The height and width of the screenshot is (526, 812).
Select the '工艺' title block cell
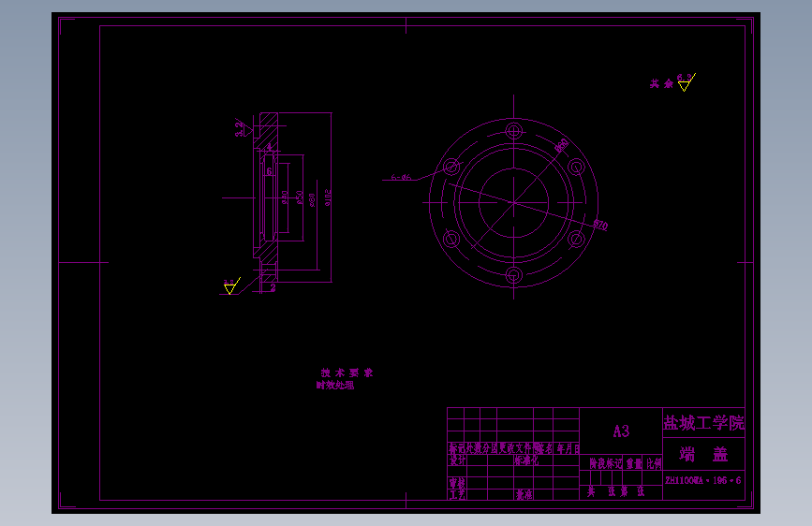457,495
